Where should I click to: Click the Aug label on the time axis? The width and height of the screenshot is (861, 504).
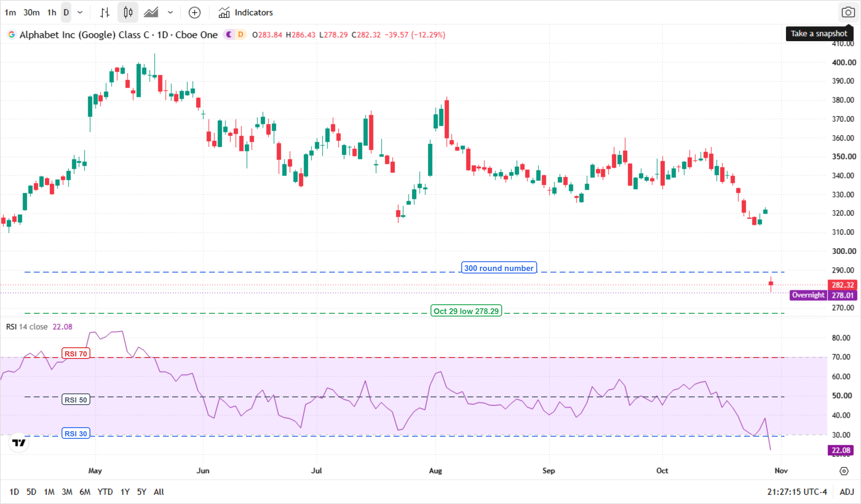pyautogui.click(x=435, y=471)
